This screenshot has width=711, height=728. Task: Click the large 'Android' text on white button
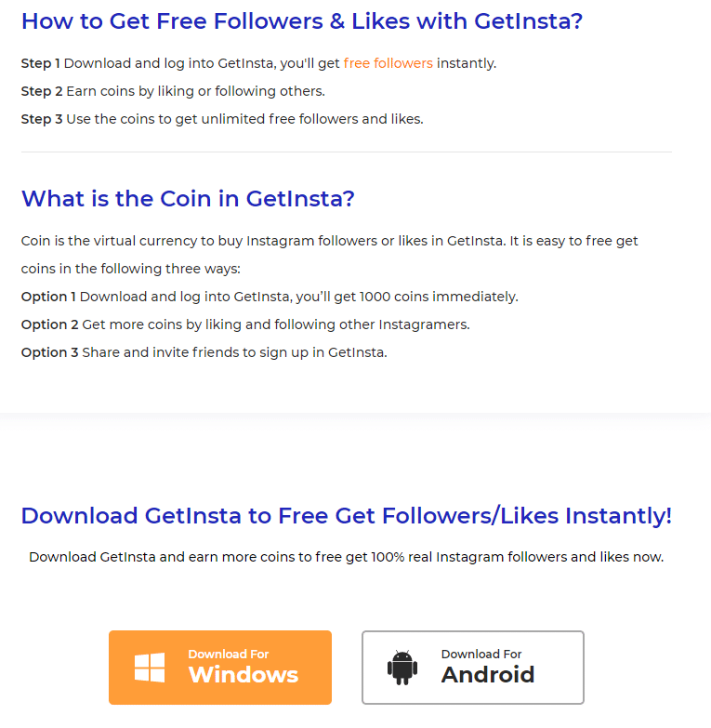point(488,675)
